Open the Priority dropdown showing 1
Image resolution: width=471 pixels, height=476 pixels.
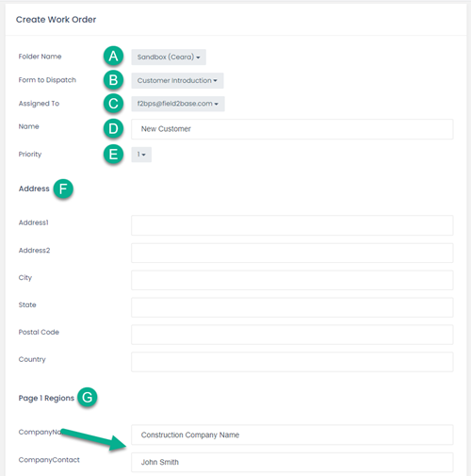click(x=141, y=155)
